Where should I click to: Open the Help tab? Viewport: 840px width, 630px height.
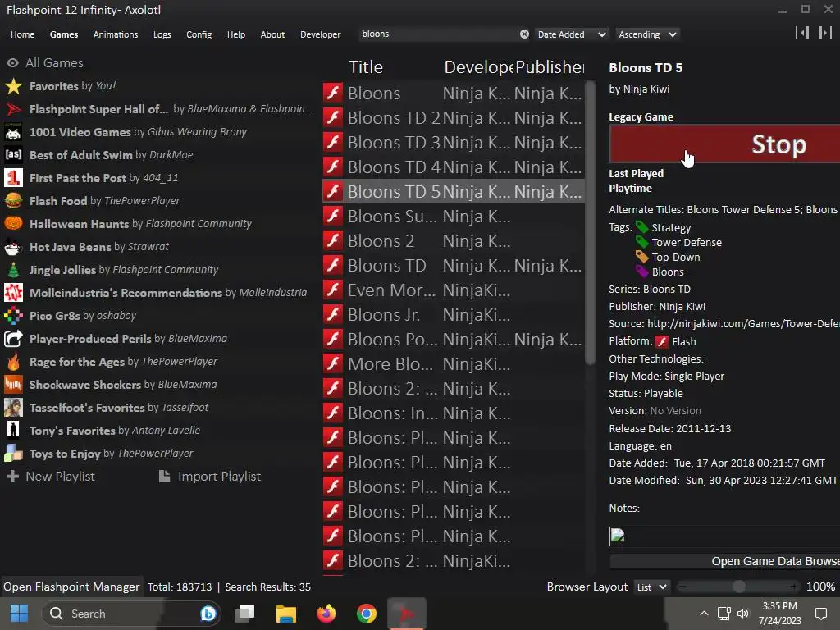click(x=235, y=34)
